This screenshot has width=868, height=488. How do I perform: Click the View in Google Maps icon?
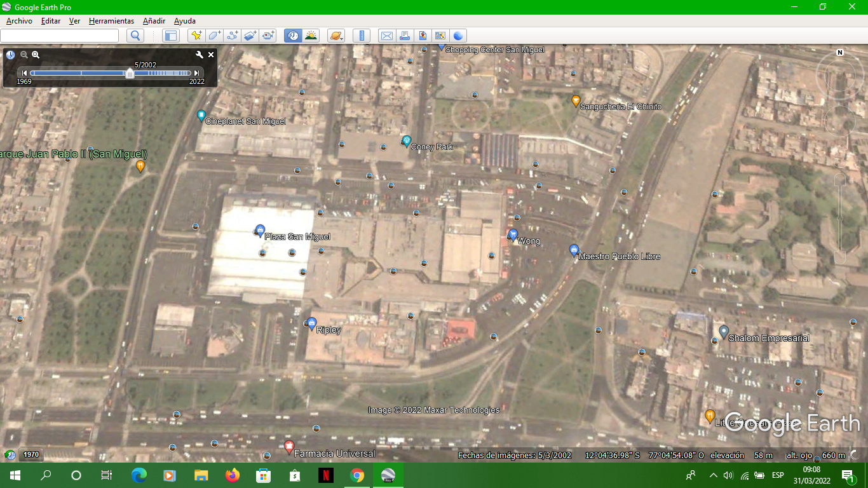coord(440,36)
